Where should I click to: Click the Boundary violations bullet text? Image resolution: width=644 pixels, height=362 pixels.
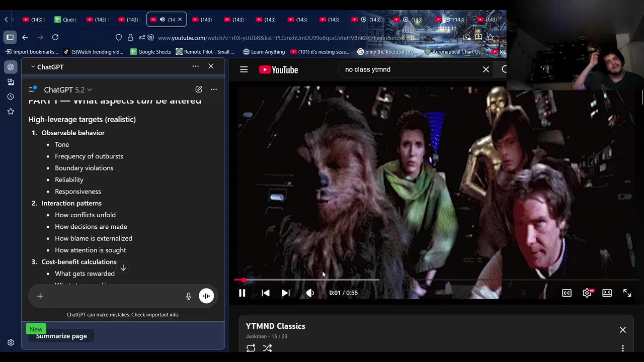coord(84,168)
